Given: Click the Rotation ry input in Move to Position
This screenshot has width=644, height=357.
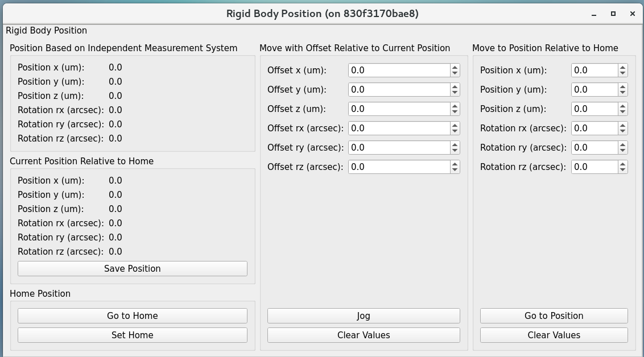Looking at the screenshot, I should tap(594, 147).
